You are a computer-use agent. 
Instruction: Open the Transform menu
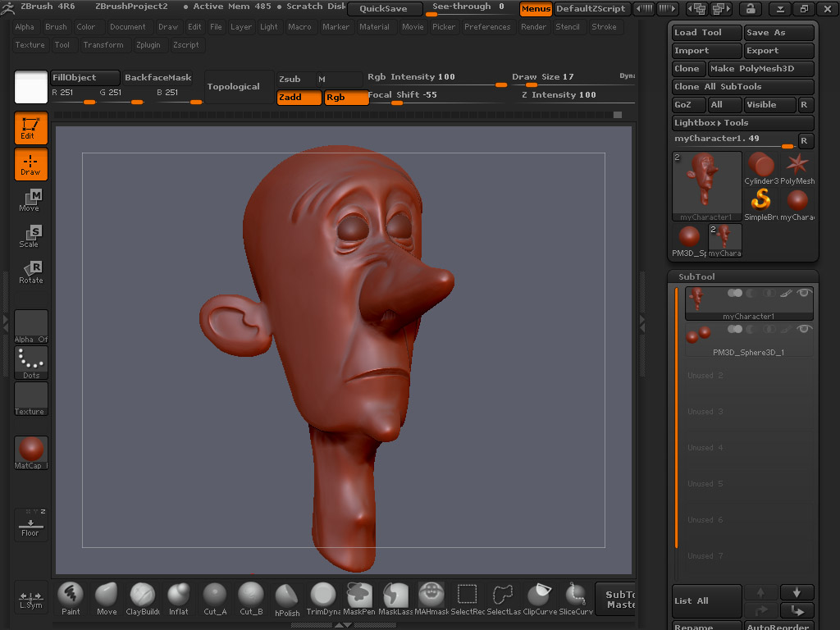click(103, 45)
